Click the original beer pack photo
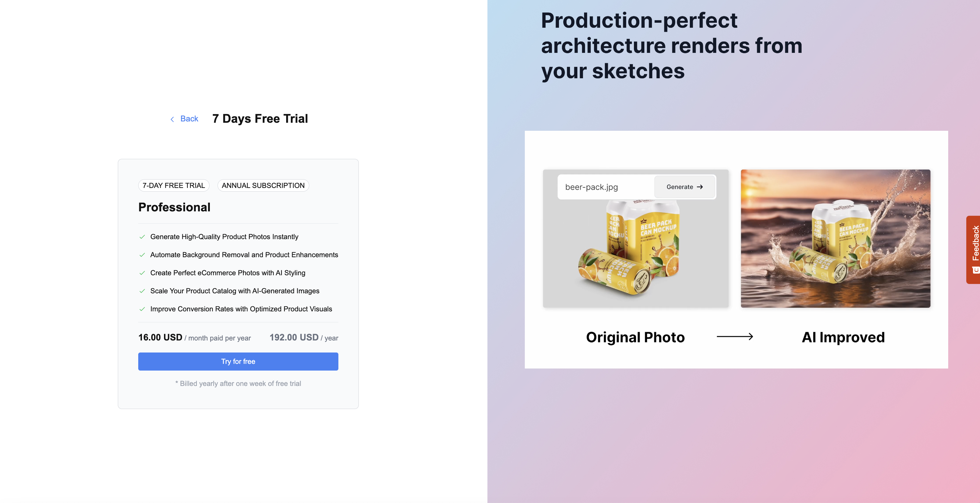This screenshot has width=980, height=503. [x=635, y=251]
